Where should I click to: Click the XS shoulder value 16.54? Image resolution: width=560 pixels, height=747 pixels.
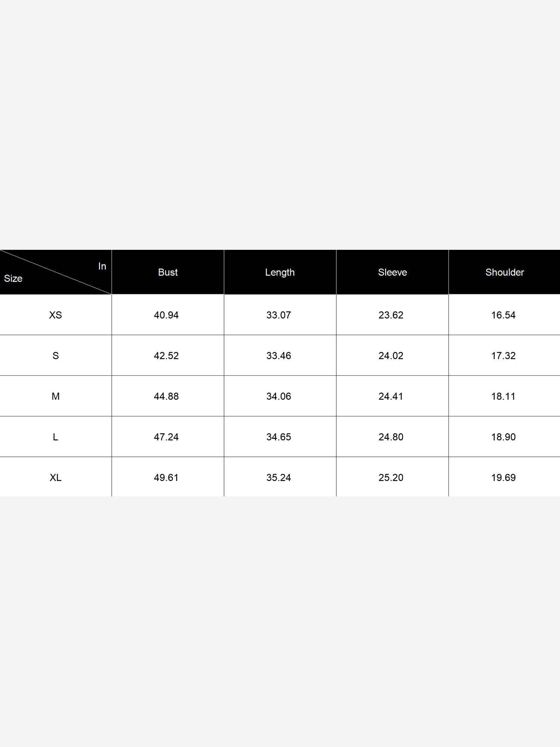click(503, 315)
